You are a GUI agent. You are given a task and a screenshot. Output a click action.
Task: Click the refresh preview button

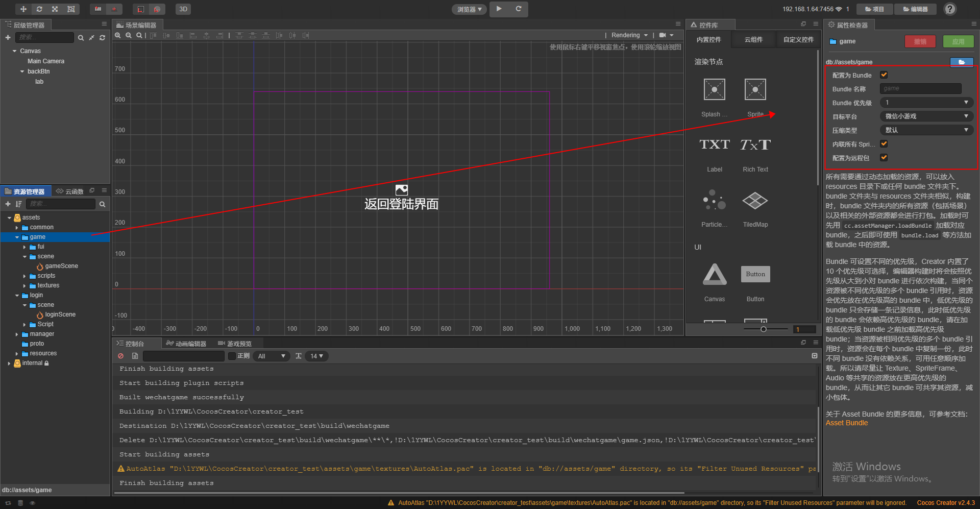tap(519, 9)
